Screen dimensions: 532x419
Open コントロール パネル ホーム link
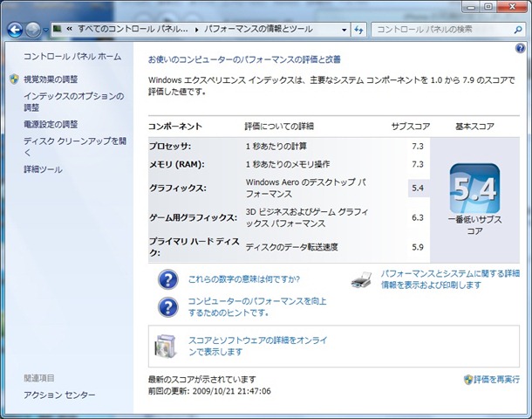[x=72, y=57]
